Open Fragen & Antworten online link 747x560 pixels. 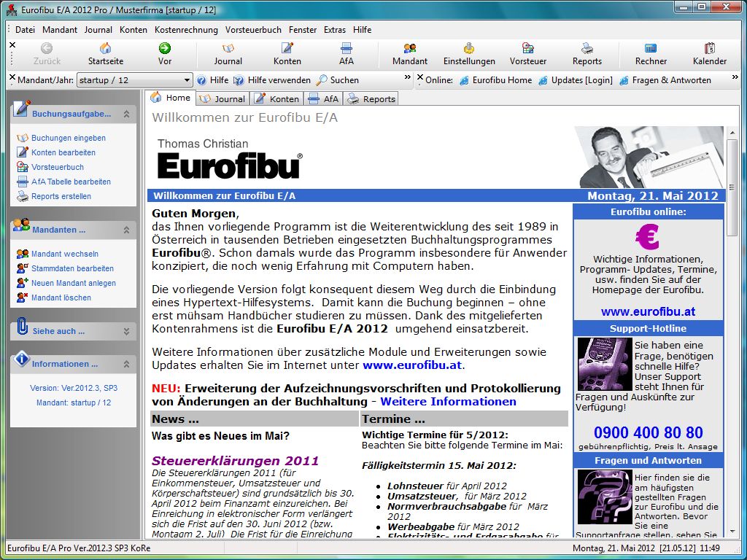[x=665, y=80]
